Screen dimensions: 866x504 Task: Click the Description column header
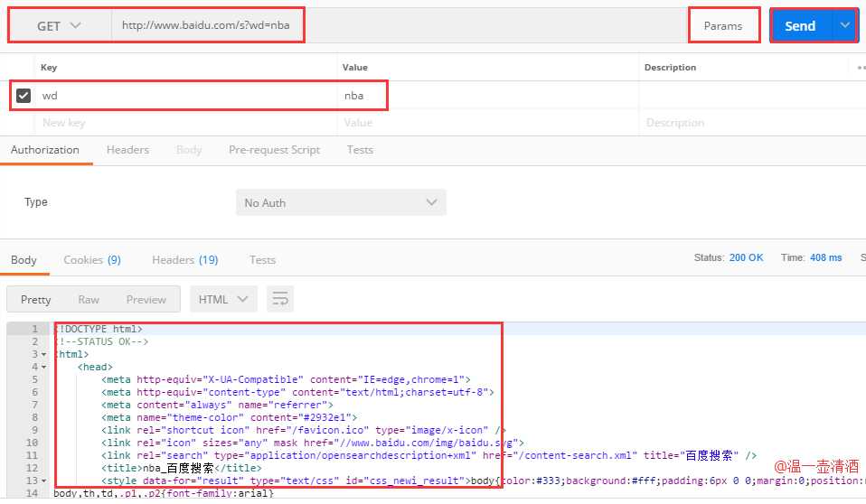click(x=670, y=68)
